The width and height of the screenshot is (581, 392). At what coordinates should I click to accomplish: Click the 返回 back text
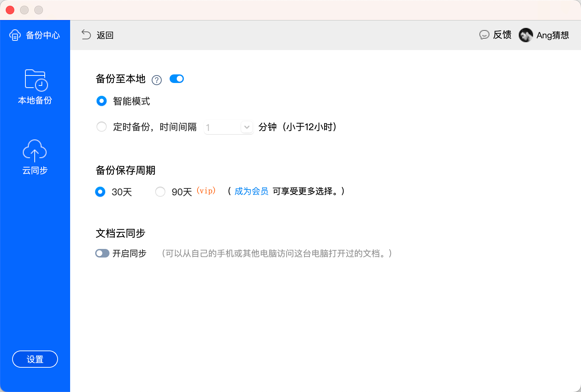coord(105,35)
